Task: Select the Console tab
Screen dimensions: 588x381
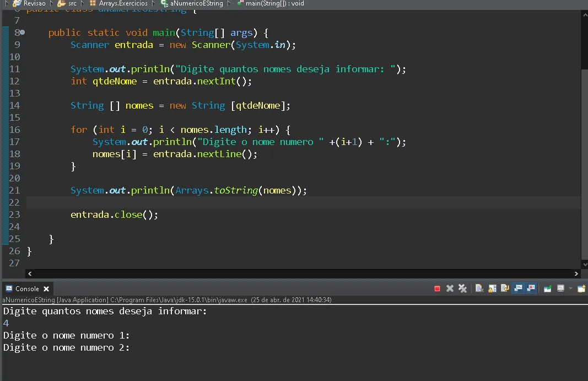Action: click(24, 288)
